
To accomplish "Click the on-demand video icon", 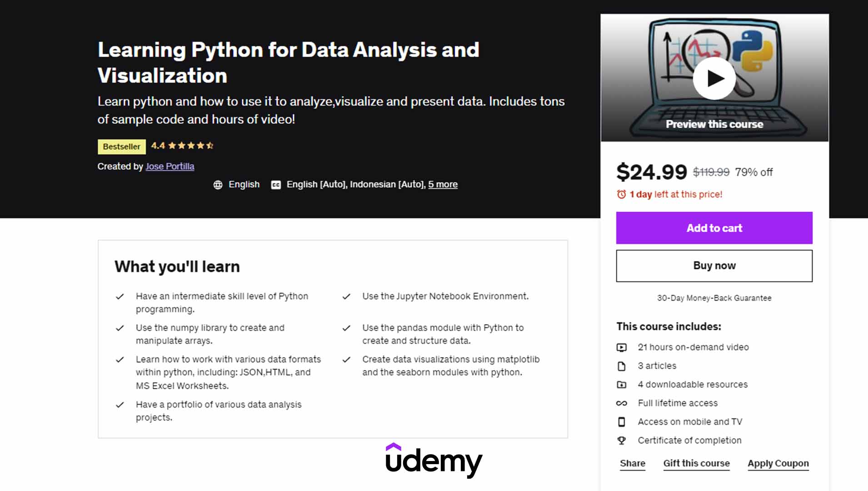I will [621, 347].
